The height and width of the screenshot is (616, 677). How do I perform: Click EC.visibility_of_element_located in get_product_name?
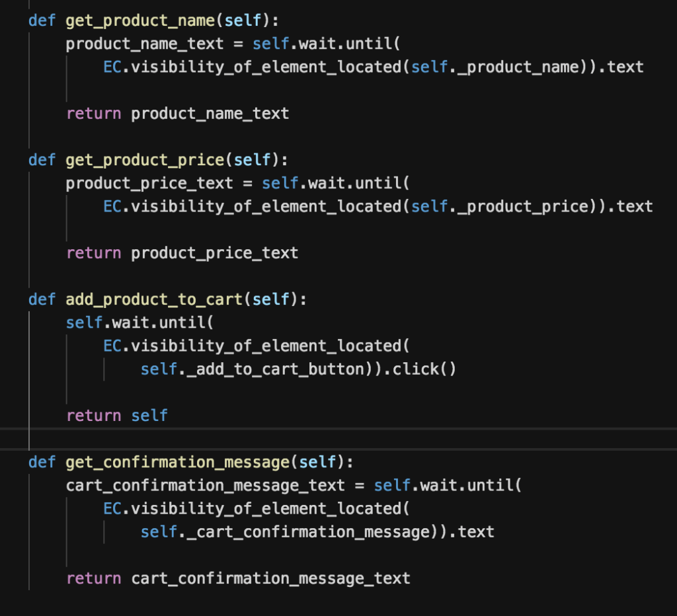click(x=252, y=67)
